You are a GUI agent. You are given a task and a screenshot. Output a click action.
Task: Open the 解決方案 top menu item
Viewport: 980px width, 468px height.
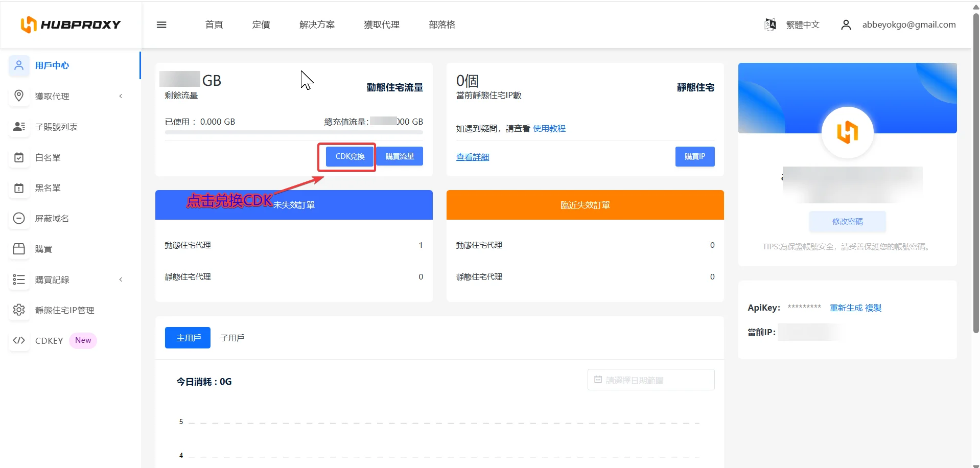[x=317, y=25]
